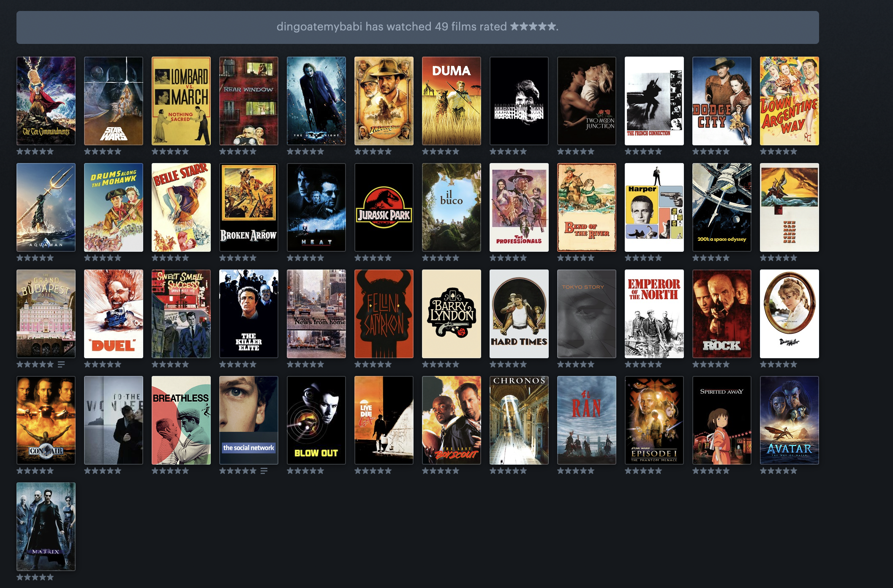Open the Dark Knight poster

click(316, 101)
